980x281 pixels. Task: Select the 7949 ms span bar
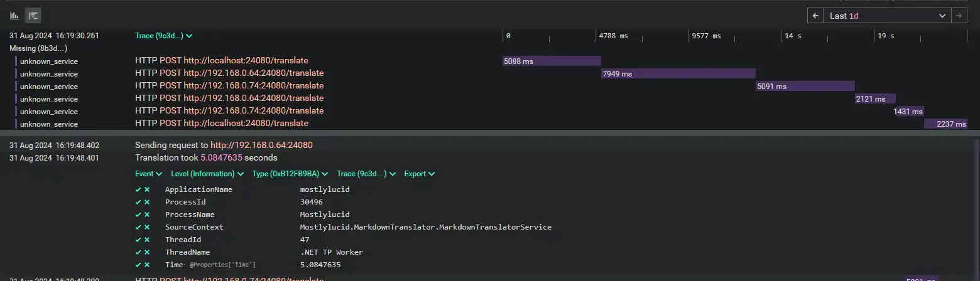678,73
